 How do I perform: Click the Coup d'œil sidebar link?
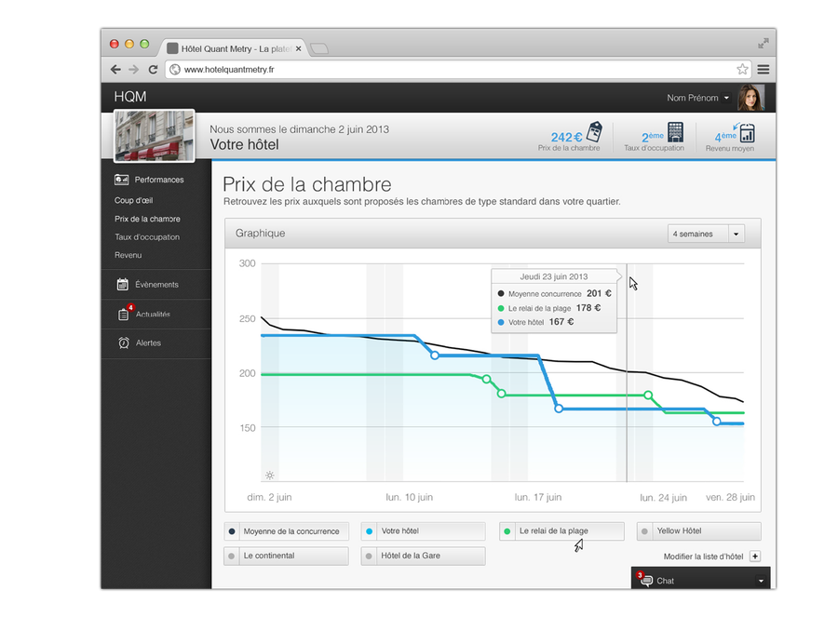(134, 200)
